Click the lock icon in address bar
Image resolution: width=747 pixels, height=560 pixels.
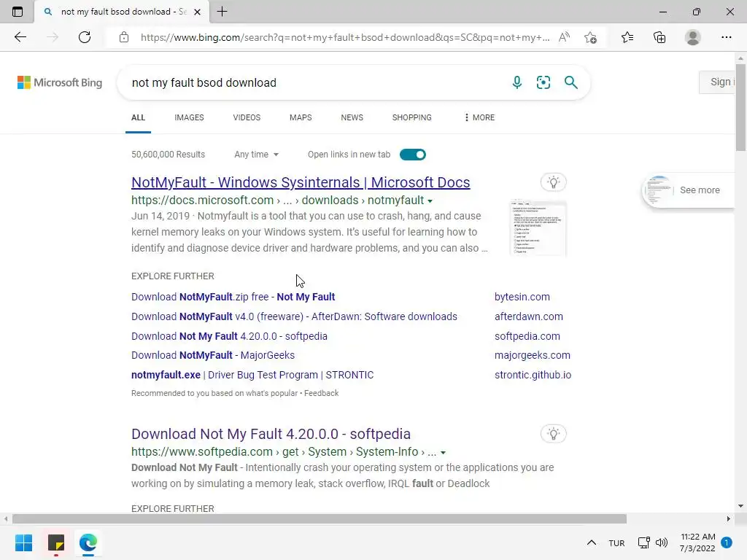pos(124,37)
